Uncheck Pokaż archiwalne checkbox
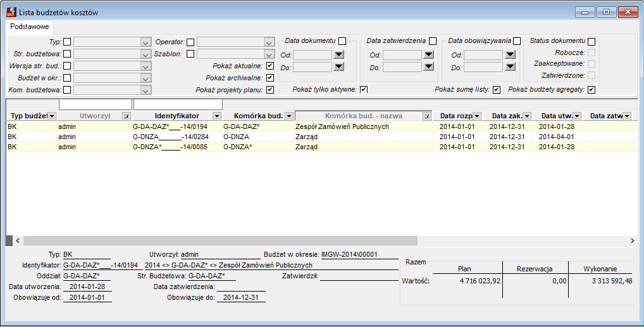 click(x=270, y=78)
